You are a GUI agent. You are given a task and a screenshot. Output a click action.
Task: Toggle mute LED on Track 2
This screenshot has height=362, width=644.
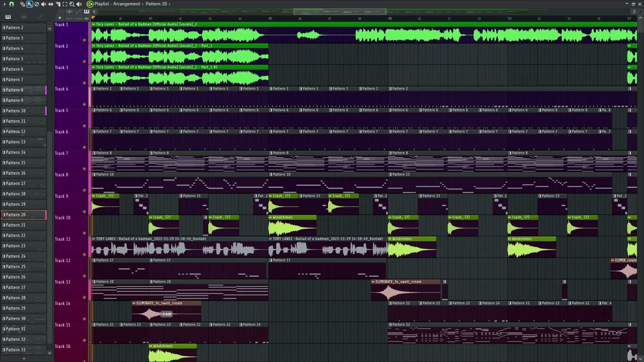click(x=85, y=61)
